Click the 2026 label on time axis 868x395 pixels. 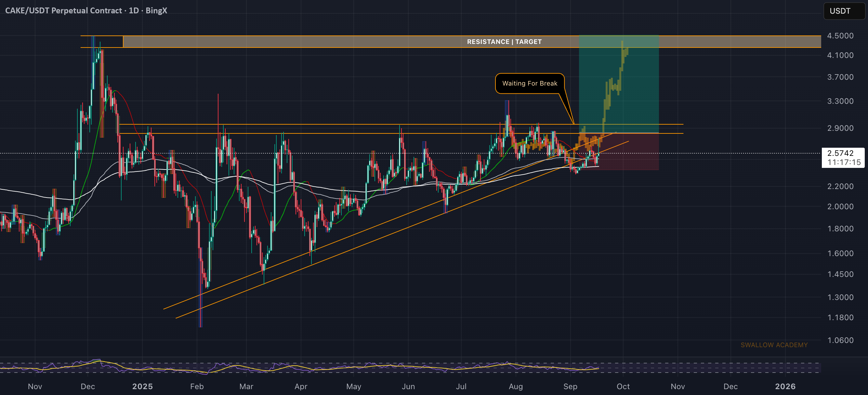tap(785, 386)
